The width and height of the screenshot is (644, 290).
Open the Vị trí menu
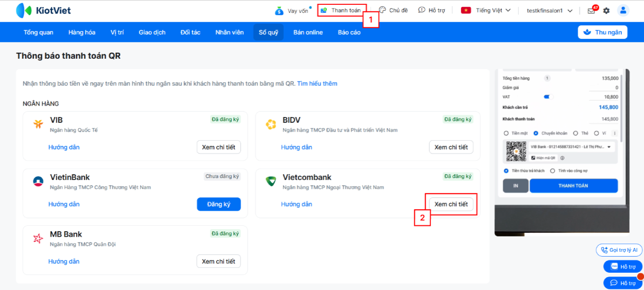pos(117,32)
